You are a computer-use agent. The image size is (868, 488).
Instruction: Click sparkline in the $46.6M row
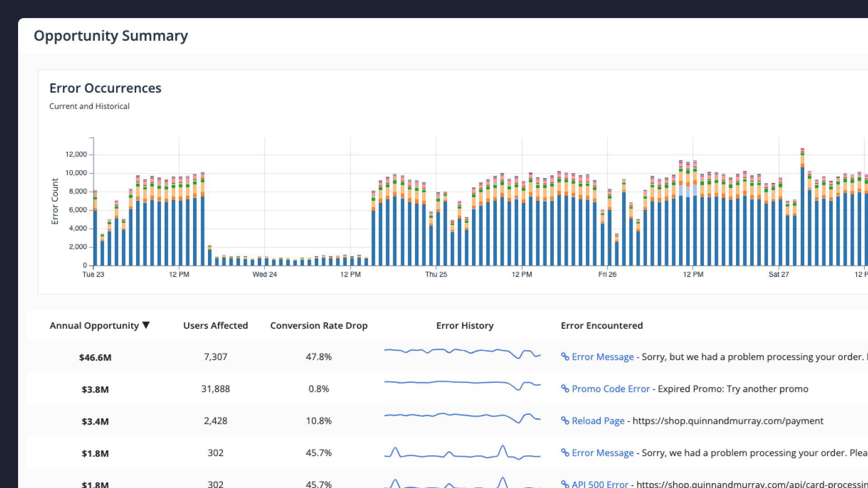462,353
